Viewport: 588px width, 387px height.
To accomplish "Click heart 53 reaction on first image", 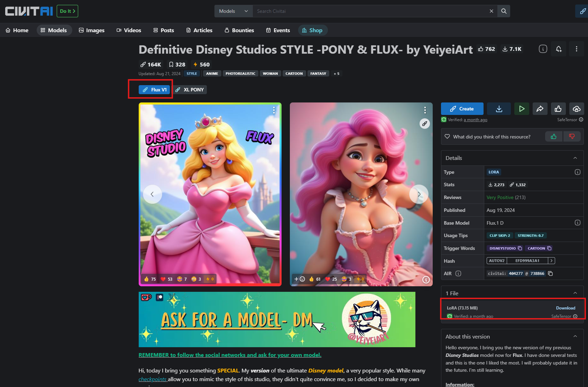I will (166, 279).
